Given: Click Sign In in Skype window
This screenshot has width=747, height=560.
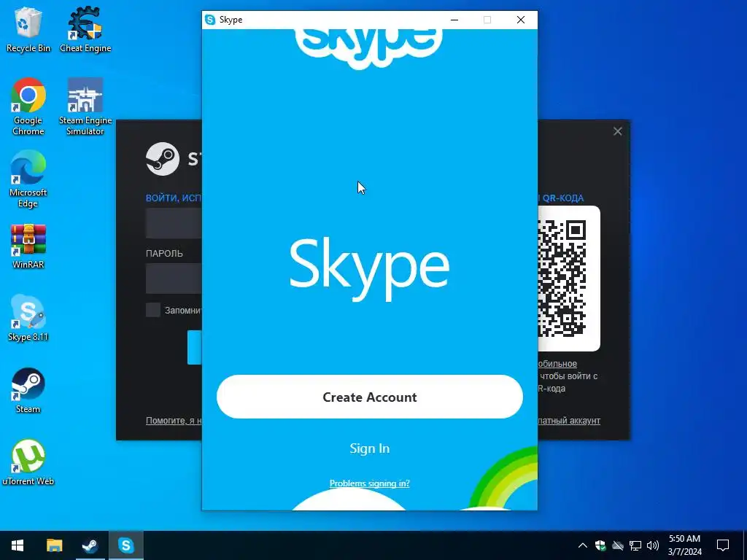Looking at the screenshot, I should [369, 448].
